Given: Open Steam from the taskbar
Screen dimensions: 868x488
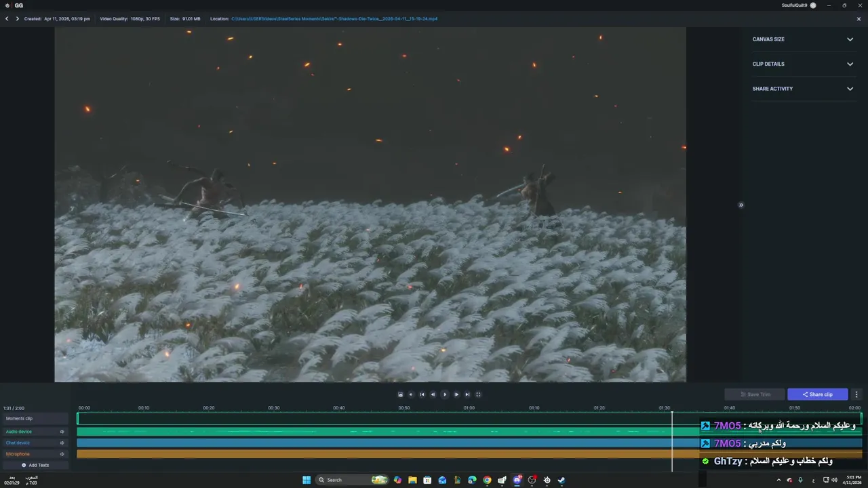Looking at the screenshot, I should coord(561,480).
